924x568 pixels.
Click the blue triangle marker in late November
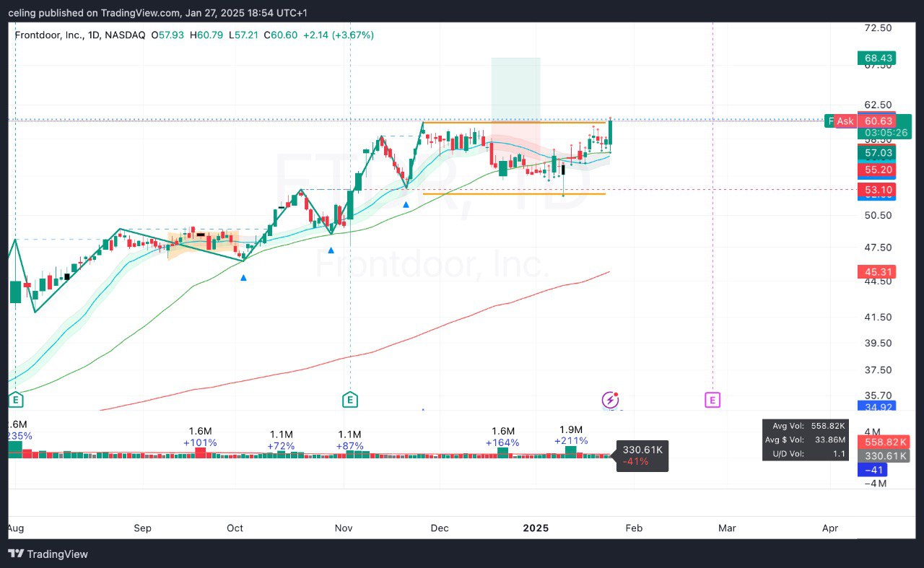[x=406, y=205]
